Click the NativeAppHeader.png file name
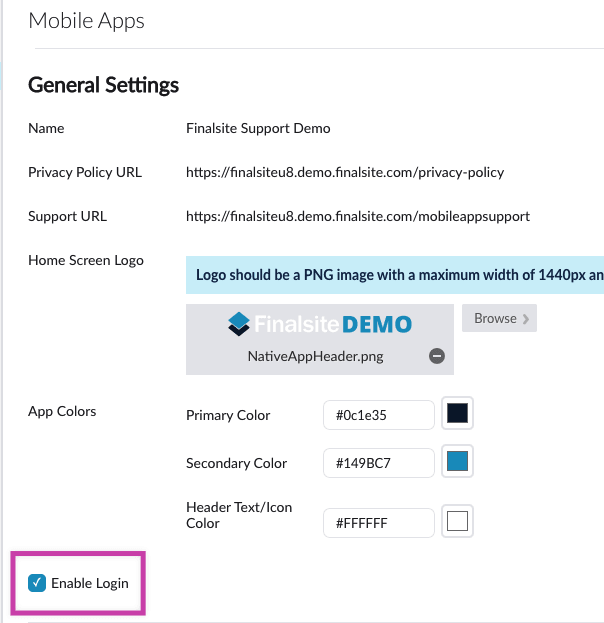This screenshot has height=623, width=604. coord(315,355)
